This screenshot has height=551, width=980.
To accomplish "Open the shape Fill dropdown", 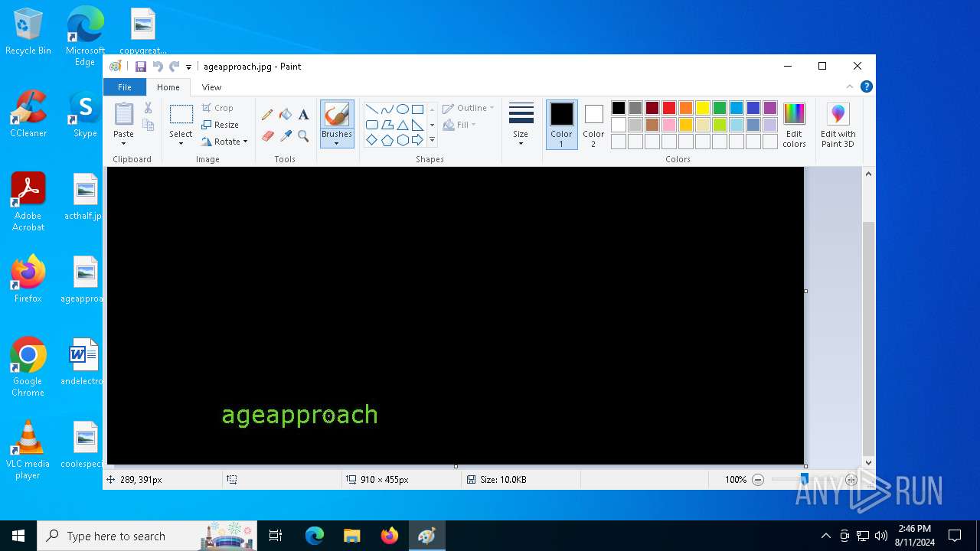I will pyautogui.click(x=459, y=125).
